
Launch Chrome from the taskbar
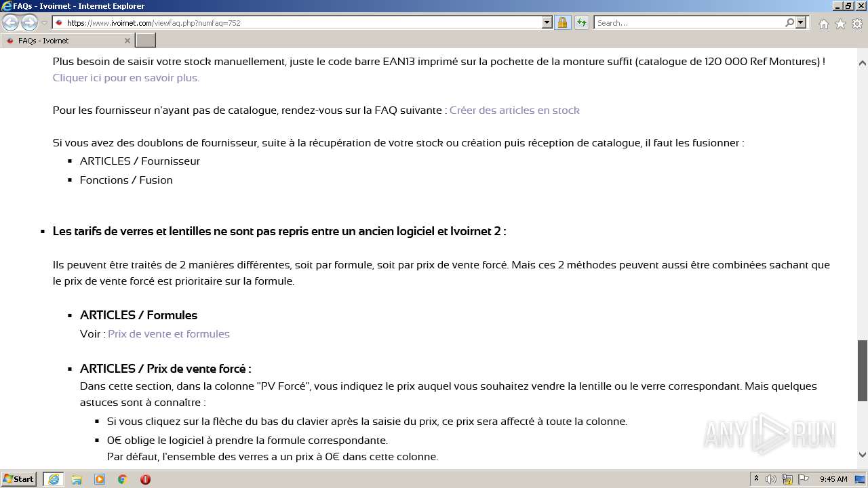[x=123, y=479]
